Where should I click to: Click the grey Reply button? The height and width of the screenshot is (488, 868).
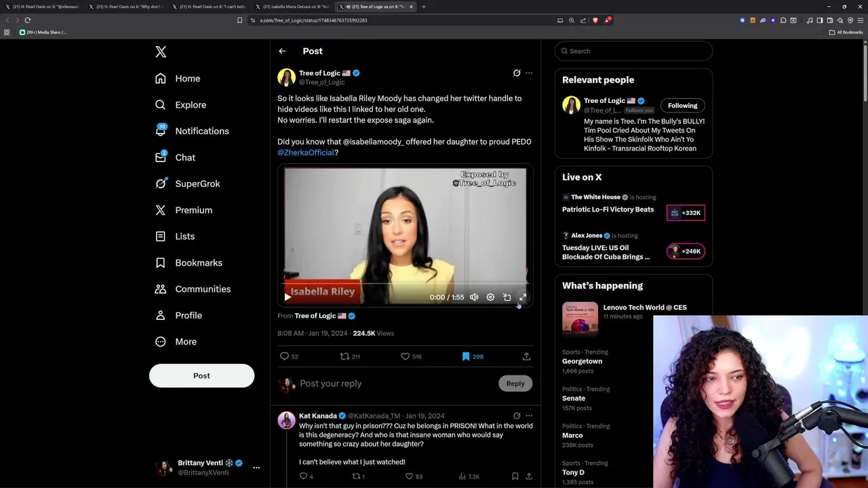pyautogui.click(x=515, y=384)
